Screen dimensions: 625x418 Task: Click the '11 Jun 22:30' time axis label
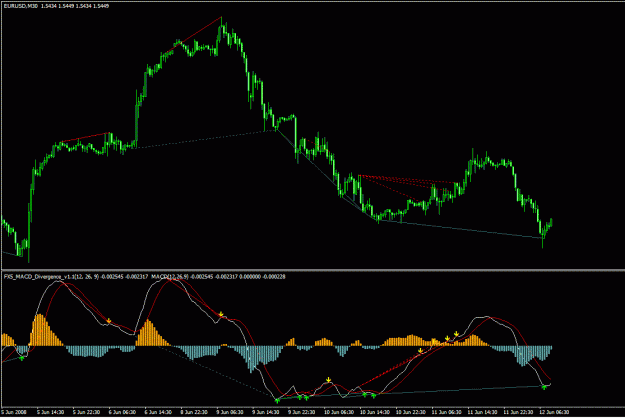pyautogui.click(x=518, y=412)
